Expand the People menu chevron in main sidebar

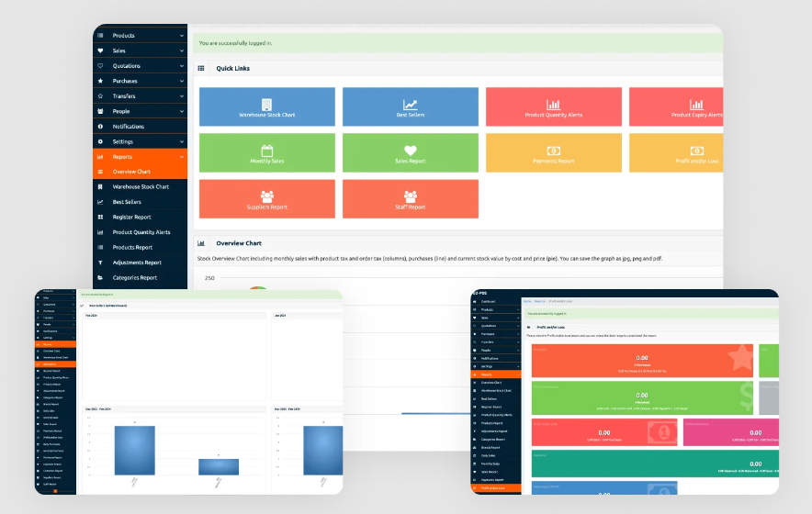182,111
